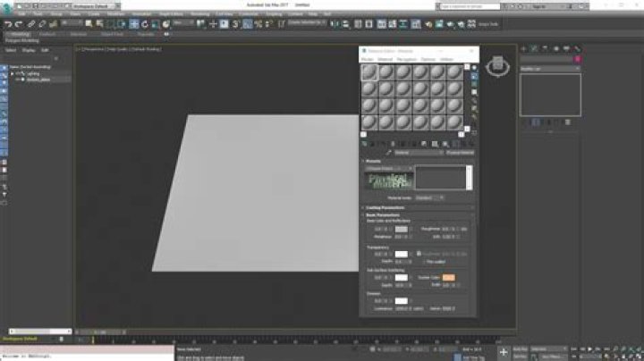
Task: Toggle the transparency roughness lock checkbox
Action: pos(419,254)
